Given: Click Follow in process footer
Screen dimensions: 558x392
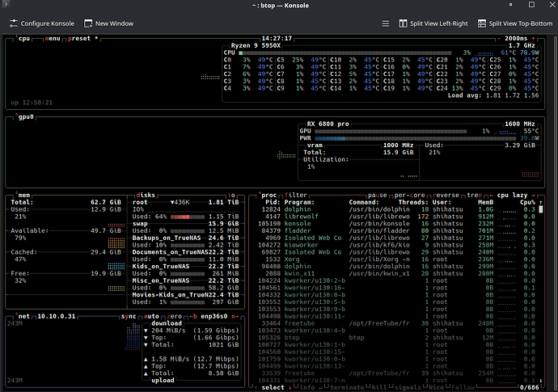Looking at the screenshot, I should click(x=463, y=387).
